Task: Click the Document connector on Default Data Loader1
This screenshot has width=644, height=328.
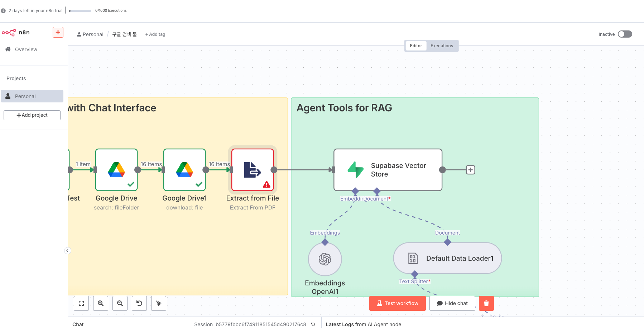Action: tap(447, 242)
